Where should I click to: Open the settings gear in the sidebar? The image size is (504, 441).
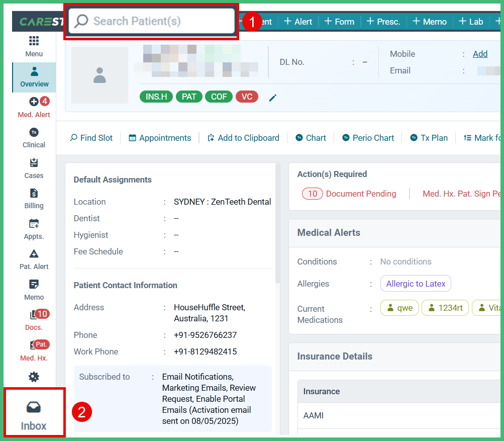(x=34, y=376)
